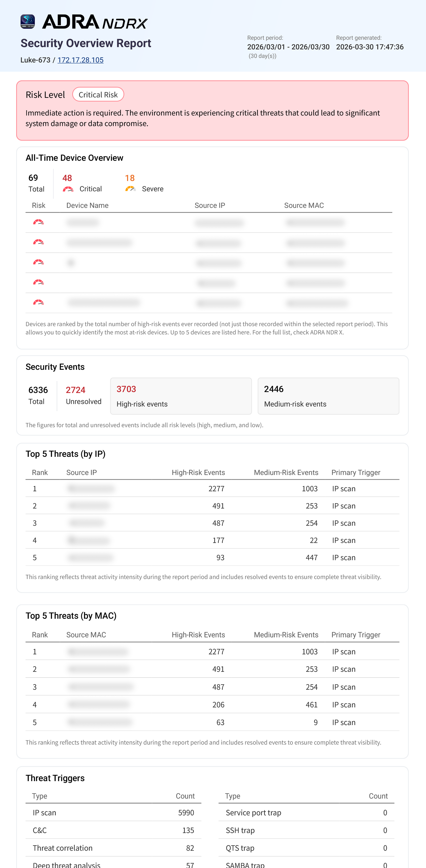Click Source MAC header in Top 5 Threats (by MAC)
426x868 pixels.
pos(86,635)
